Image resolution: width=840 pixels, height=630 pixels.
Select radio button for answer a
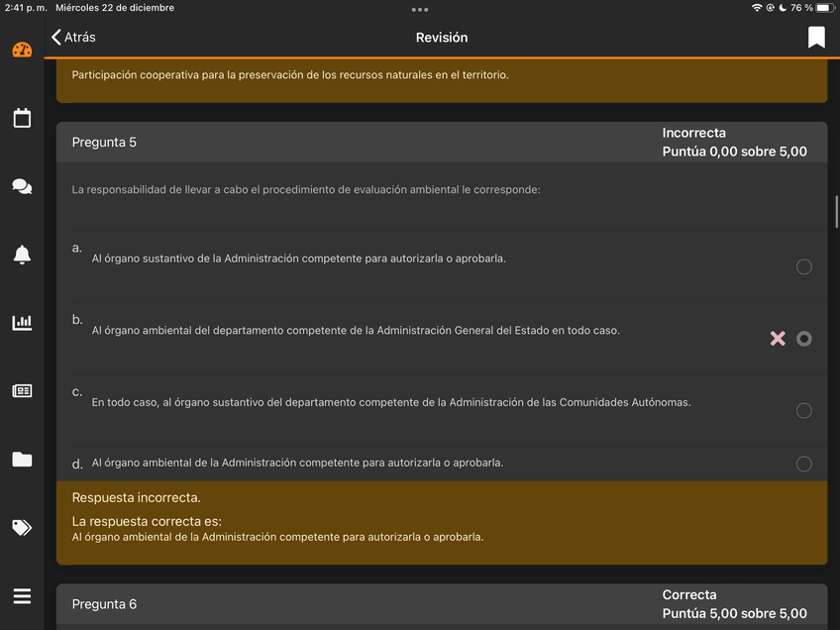pos(804,266)
